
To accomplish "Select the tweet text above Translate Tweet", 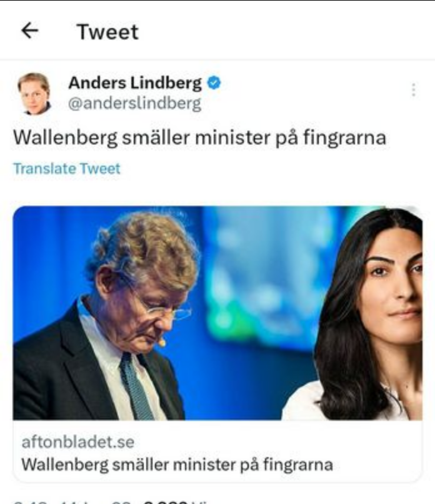I will (199, 138).
